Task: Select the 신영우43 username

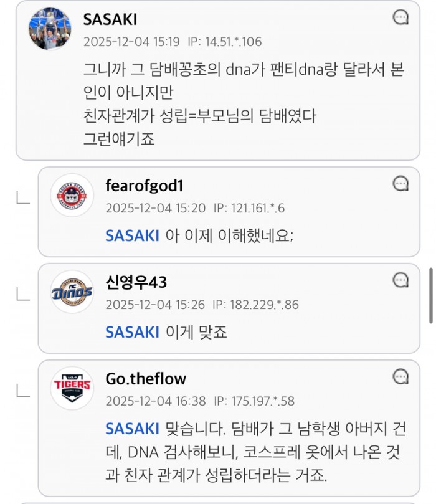Action: [x=136, y=283]
